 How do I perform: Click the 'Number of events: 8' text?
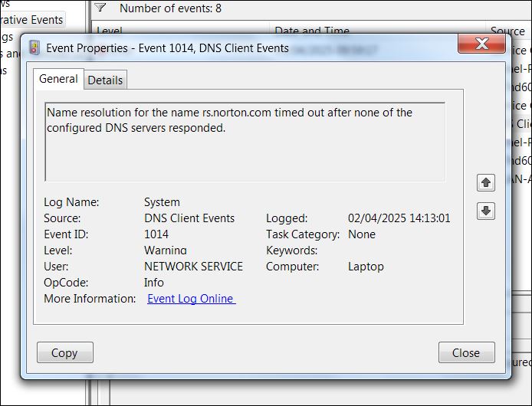170,8
